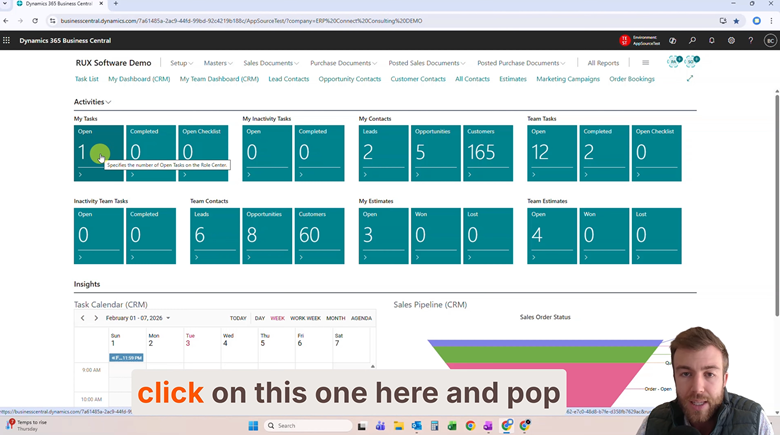Open My Dashboard (CRM) link

pyautogui.click(x=139, y=79)
